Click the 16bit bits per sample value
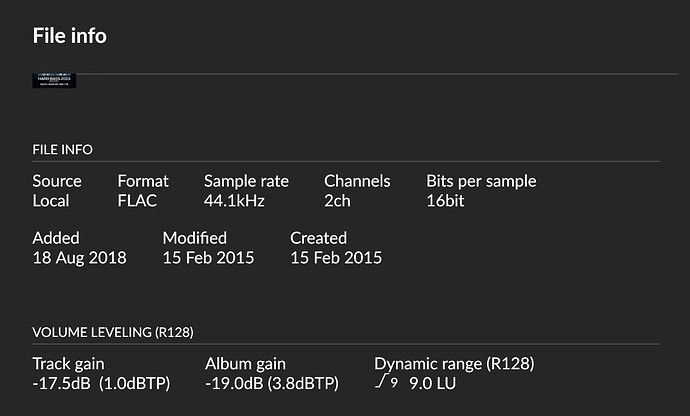 pyautogui.click(x=446, y=201)
